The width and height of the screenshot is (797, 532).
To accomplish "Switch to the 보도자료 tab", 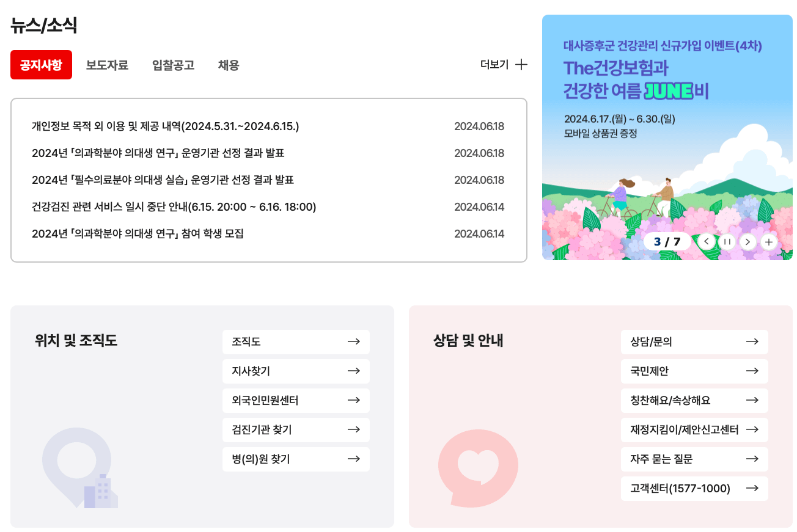I will [108, 65].
